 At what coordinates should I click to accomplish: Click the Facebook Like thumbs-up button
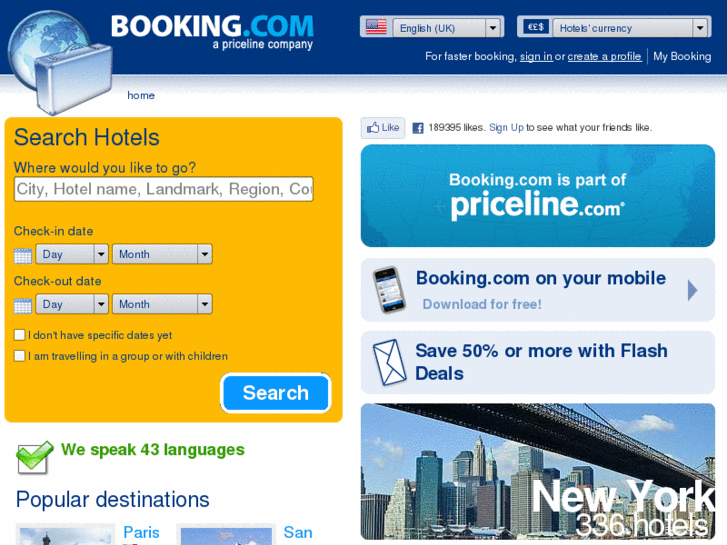pyautogui.click(x=383, y=128)
